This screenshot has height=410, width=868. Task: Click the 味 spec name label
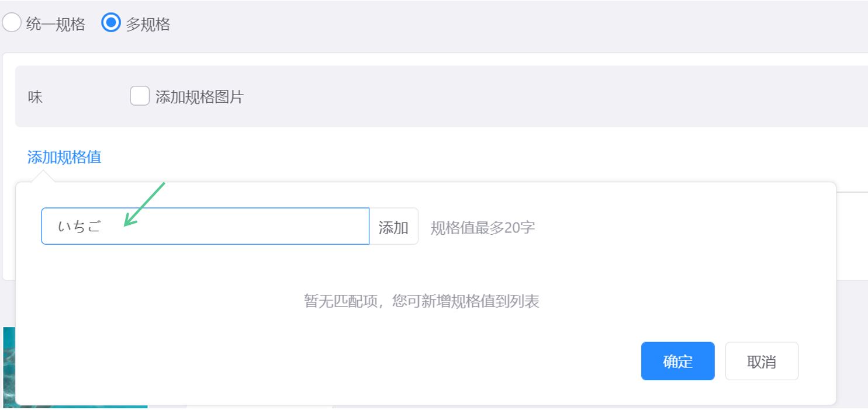tap(36, 97)
